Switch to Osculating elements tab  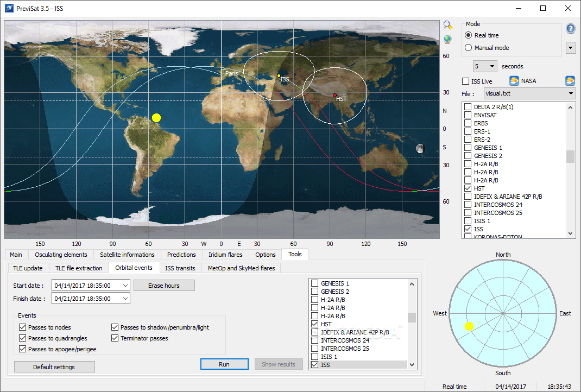[x=61, y=255]
